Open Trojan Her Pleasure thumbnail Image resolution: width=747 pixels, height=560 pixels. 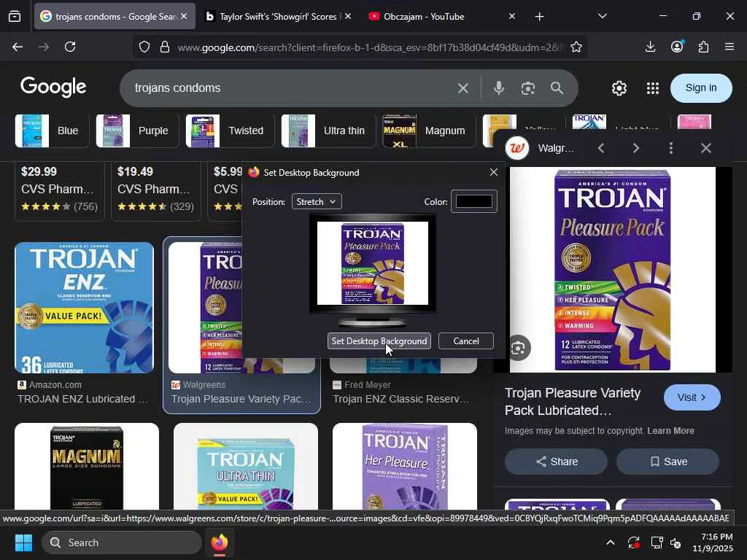tap(405, 467)
